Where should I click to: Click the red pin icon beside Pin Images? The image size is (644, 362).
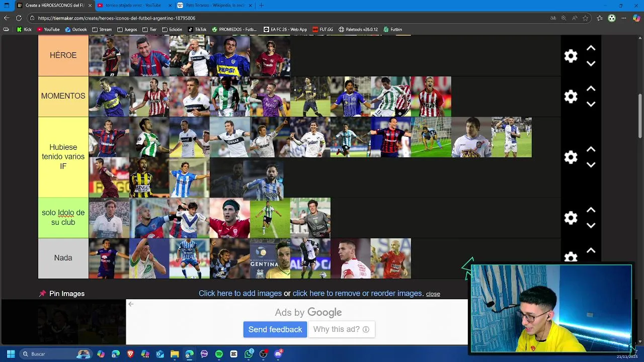click(42, 294)
